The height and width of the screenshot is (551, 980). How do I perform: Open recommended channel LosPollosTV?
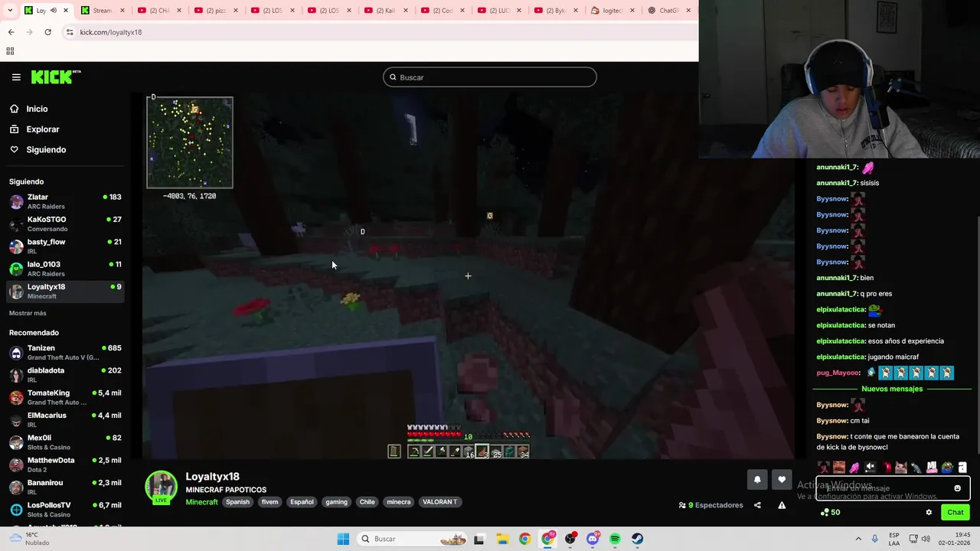pos(65,509)
